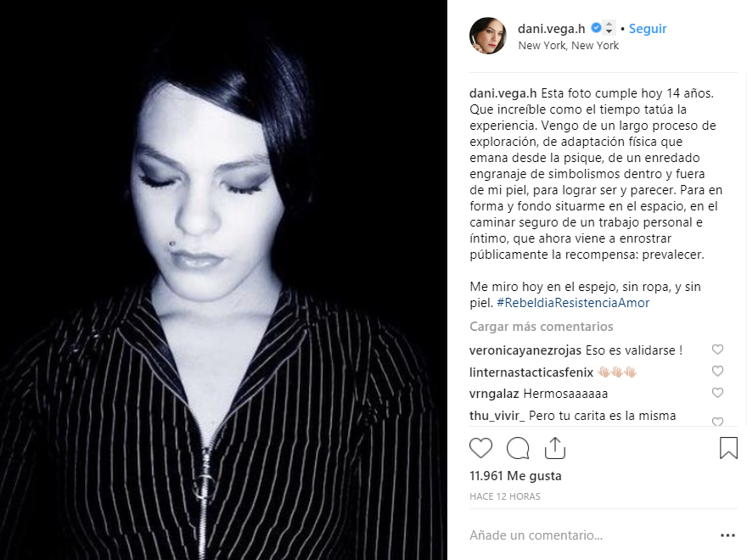
Task: Open comment bubble icon under post
Action: (x=518, y=448)
